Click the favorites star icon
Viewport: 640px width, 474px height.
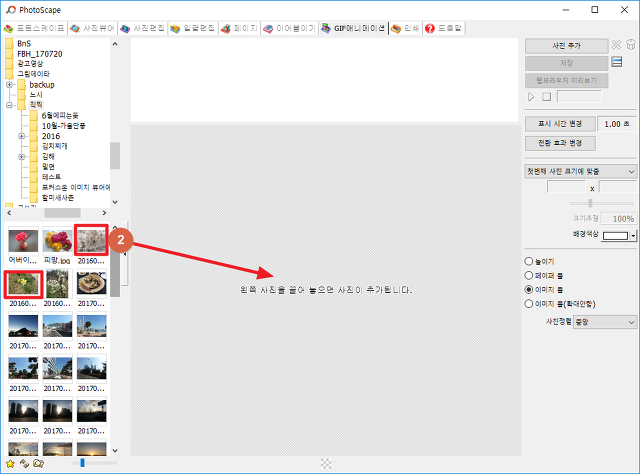tap(10, 463)
